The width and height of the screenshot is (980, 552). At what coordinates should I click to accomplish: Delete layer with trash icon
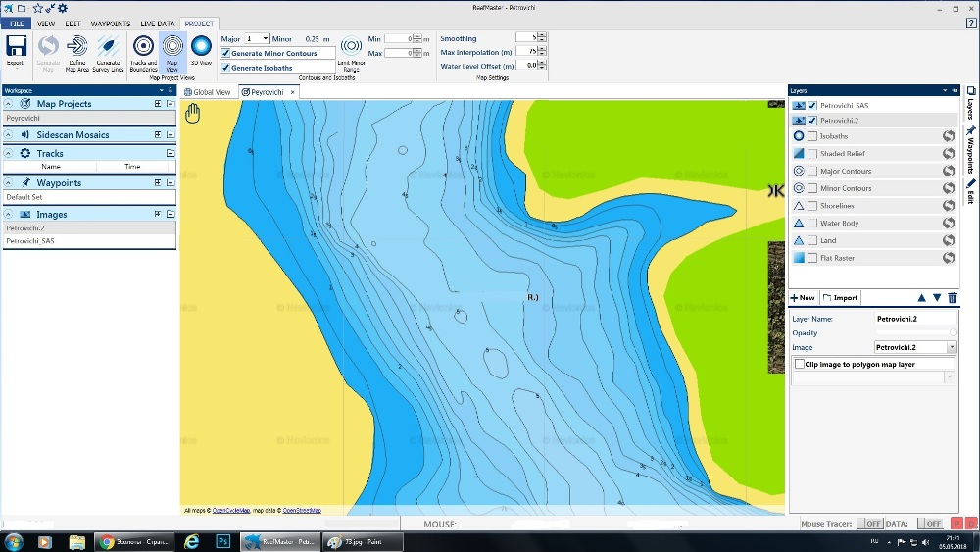coord(953,297)
